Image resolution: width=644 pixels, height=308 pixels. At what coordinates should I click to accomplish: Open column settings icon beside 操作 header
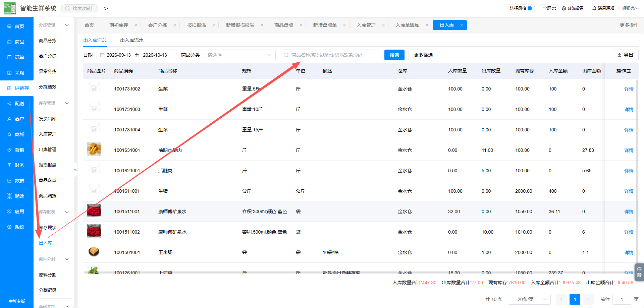pyautogui.click(x=629, y=71)
